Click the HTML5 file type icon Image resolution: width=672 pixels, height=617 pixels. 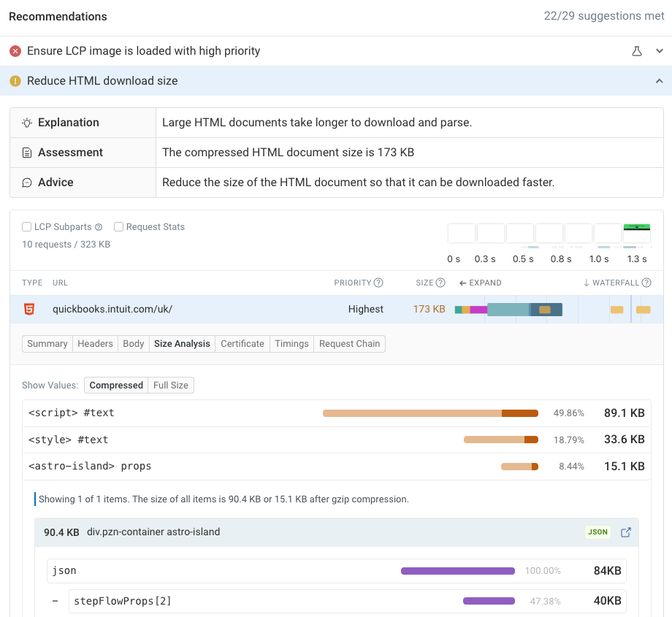pyautogui.click(x=31, y=309)
